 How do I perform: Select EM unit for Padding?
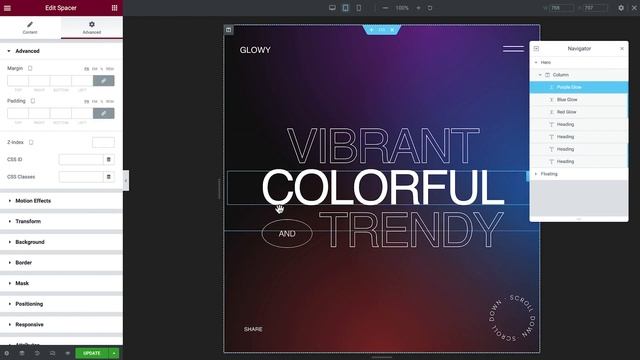click(94, 101)
